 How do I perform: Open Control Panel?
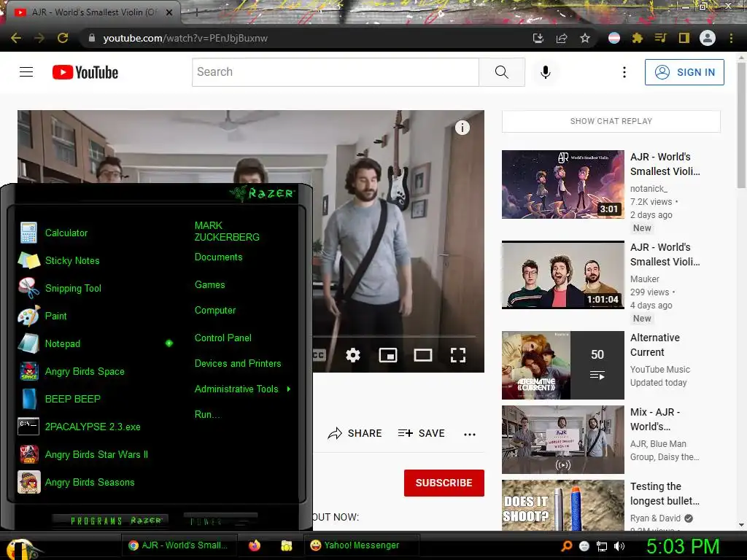coord(223,338)
